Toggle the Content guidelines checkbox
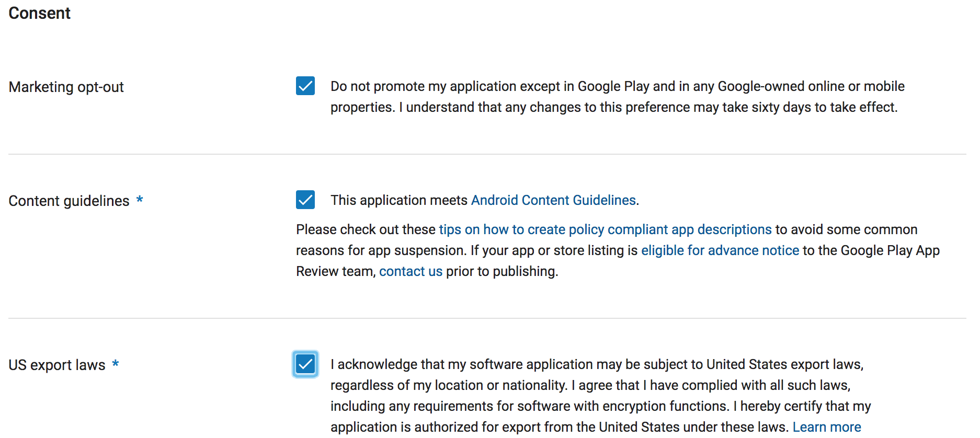Image resolution: width=980 pixels, height=438 pixels. point(305,200)
